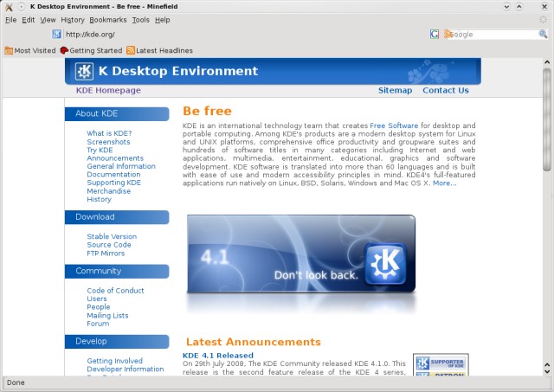The width and height of the screenshot is (554, 392).
Task: Click the KDE logo on the 4.1 banner
Action: pyautogui.click(x=385, y=263)
